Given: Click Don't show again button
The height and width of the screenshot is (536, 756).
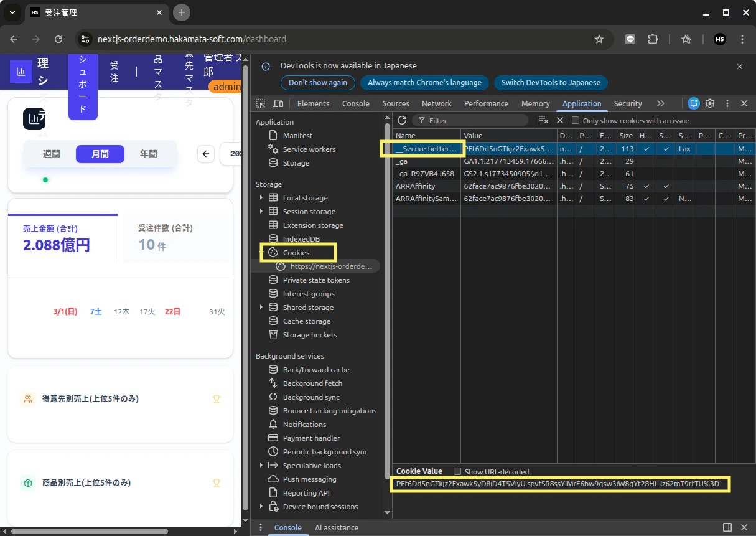Looking at the screenshot, I should [x=318, y=83].
